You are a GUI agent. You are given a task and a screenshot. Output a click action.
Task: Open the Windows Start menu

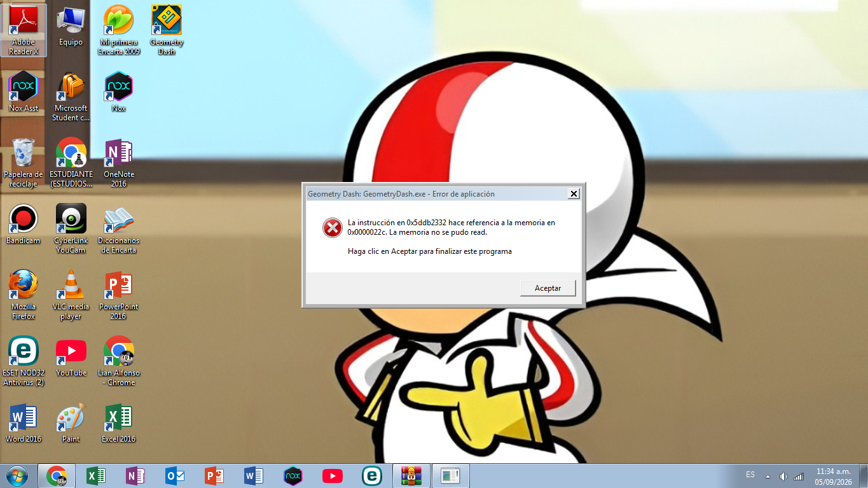(x=16, y=476)
